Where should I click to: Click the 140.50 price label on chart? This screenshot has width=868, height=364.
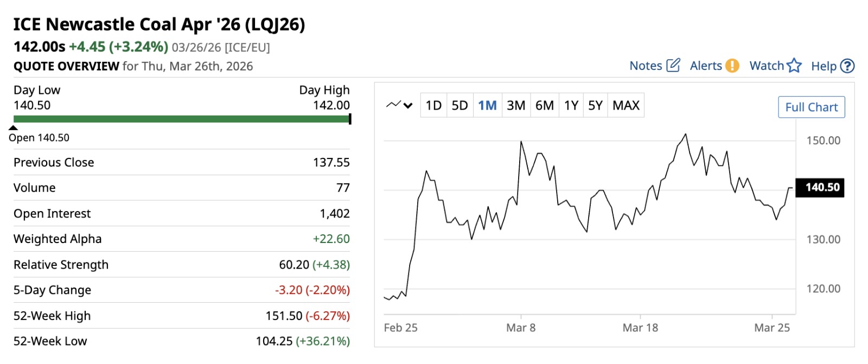click(822, 188)
